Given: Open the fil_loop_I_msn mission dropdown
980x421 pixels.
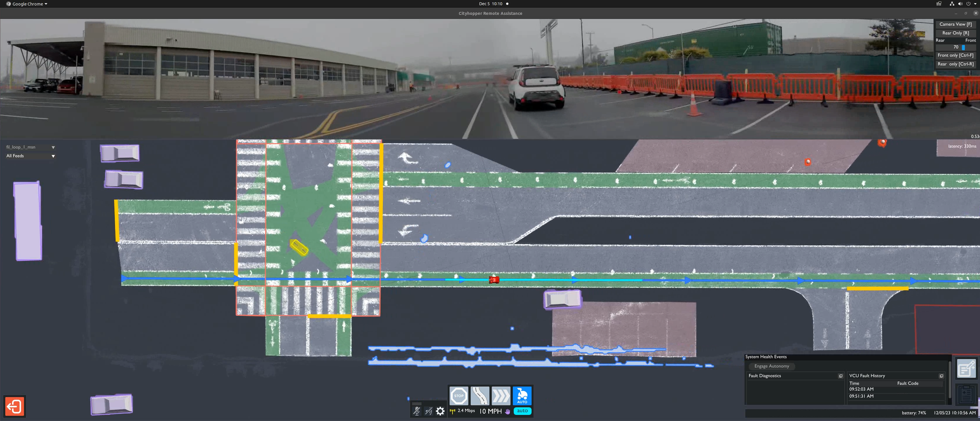Looking at the screenshot, I should (30, 147).
